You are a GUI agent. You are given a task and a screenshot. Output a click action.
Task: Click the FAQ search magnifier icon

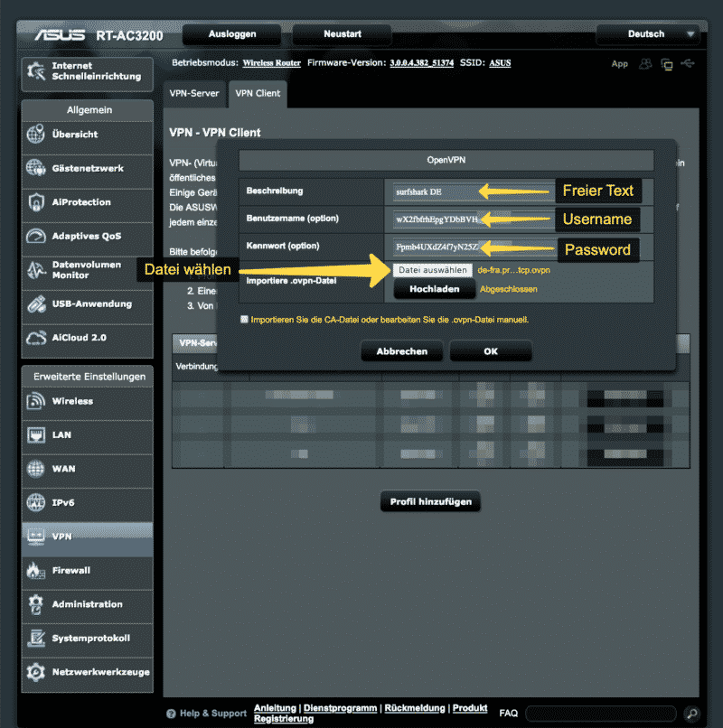(692, 714)
